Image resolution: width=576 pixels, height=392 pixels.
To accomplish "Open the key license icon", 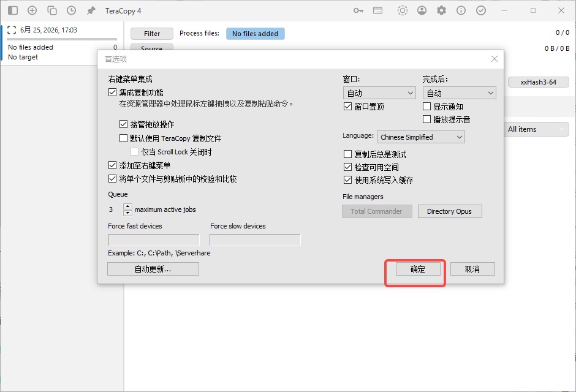I will [x=358, y=10].
